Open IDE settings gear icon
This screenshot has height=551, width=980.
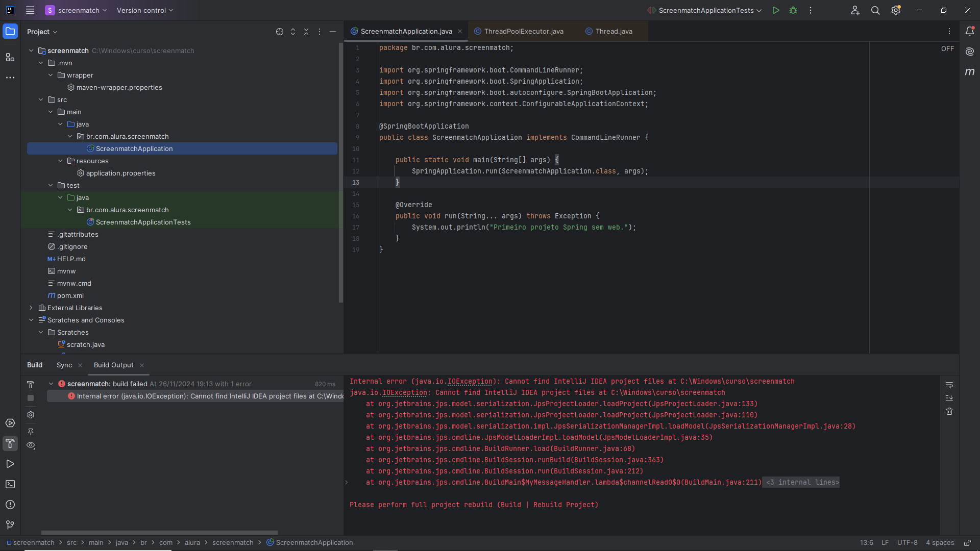[896, 10]
